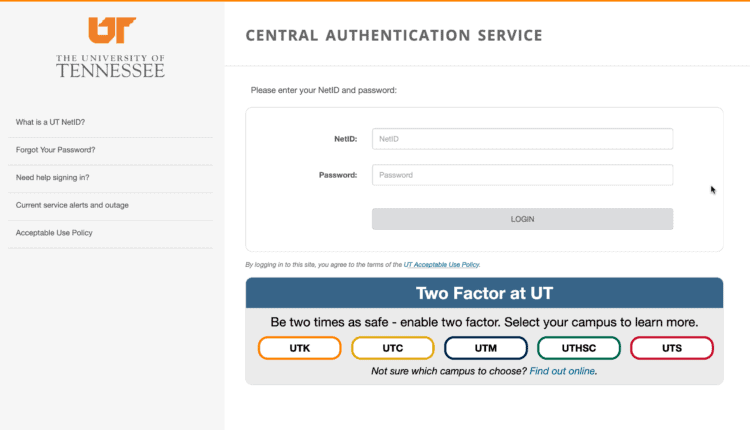Pick the UTM campus button
Image resolution: width=750 pixels, height=430 pixels.
[485, 348]
